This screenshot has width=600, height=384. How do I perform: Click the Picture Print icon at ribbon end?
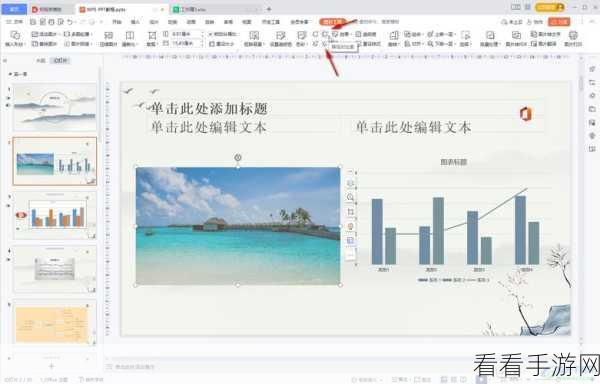(x=573, y=36)
